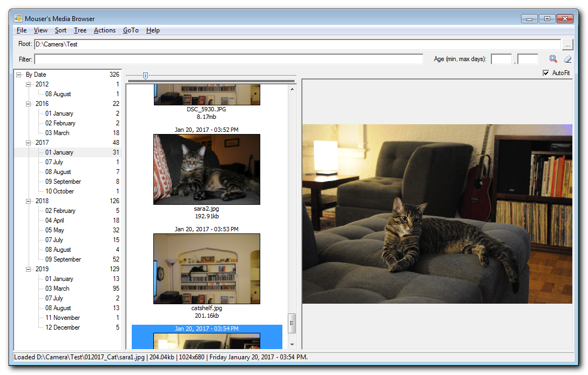Viewport: 588px width, 375px height.
Task: Select the 2019 year label
Action: tap(42, 269)
